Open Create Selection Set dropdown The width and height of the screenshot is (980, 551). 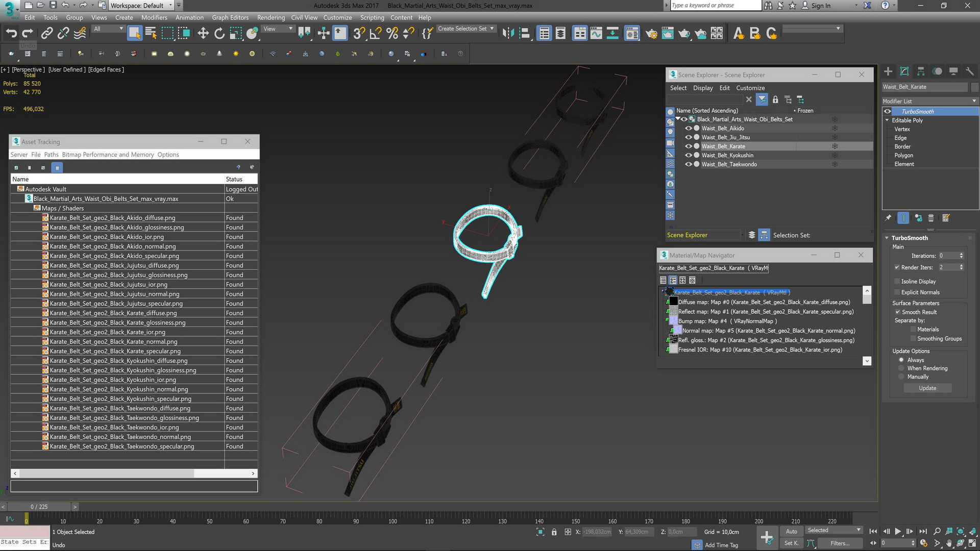pos(466,29)
